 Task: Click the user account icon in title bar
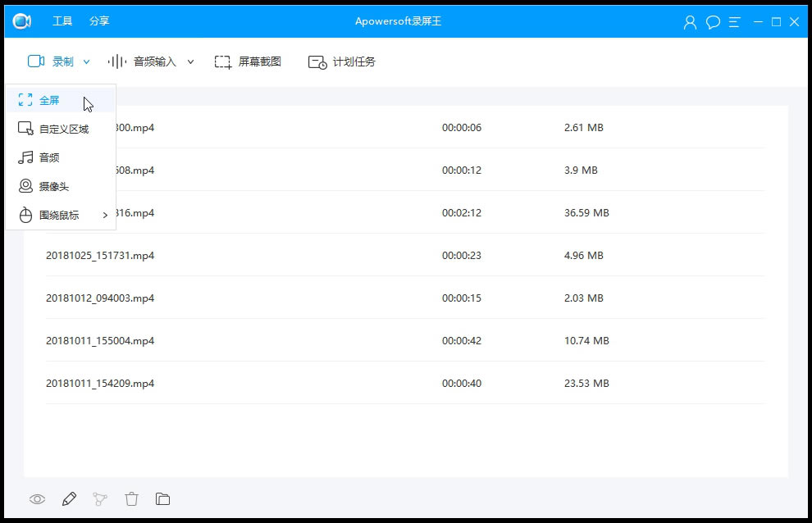[690, 22]
